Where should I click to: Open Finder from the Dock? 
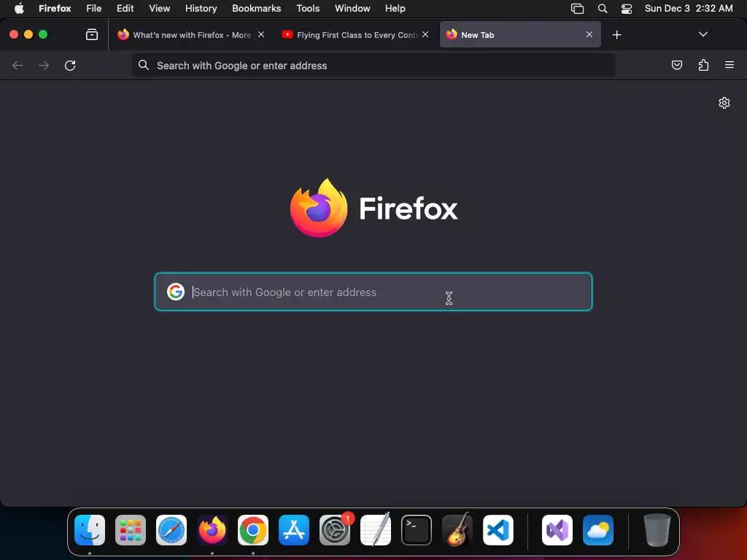[90, 530]
